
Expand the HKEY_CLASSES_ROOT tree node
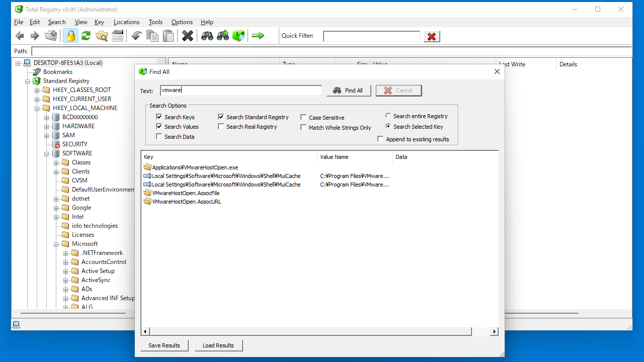tap(37, 90)
